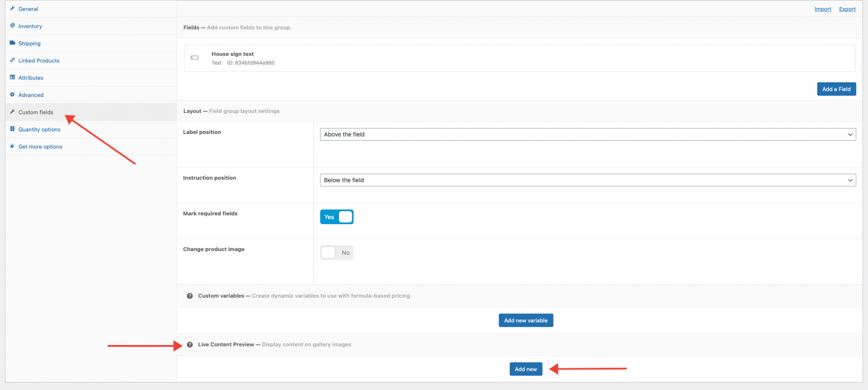Open the Quantity options section

click(39, 129)
